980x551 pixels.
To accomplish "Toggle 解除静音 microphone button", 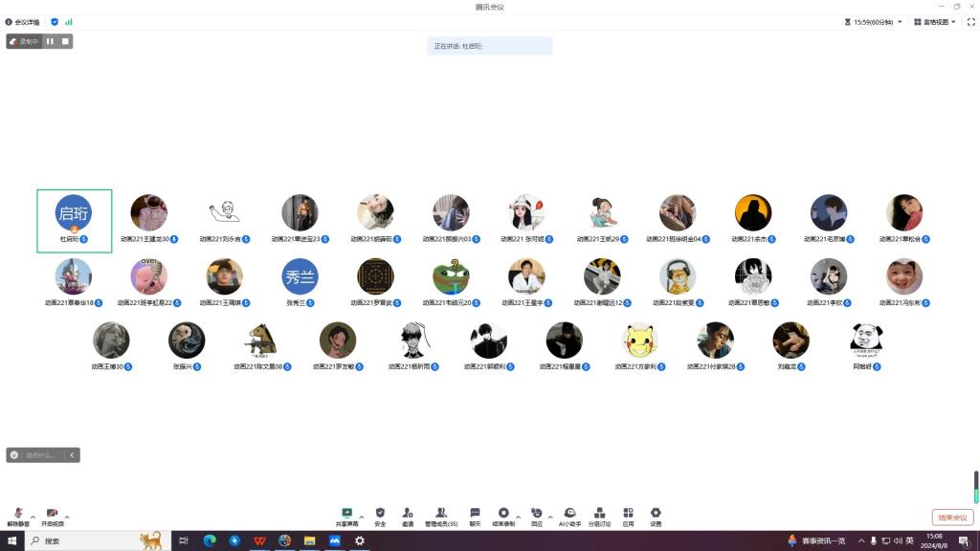I will click(x=18, y=515).
